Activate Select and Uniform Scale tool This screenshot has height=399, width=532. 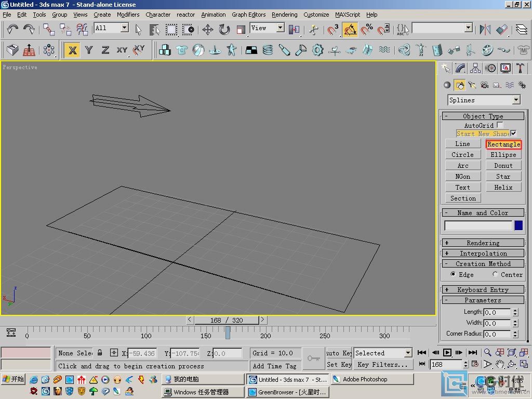click(x=241, y=30)
